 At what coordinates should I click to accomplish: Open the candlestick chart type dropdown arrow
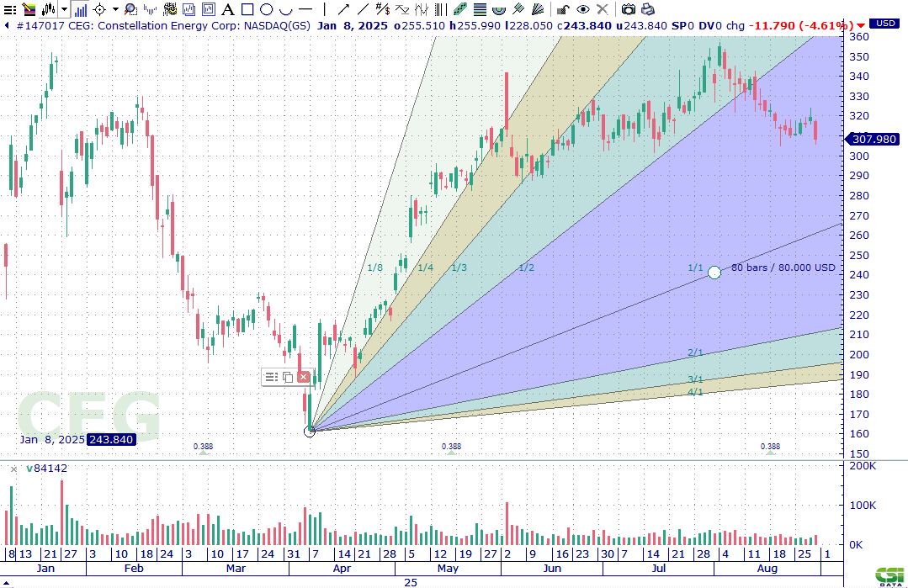(x=65, y=9)
